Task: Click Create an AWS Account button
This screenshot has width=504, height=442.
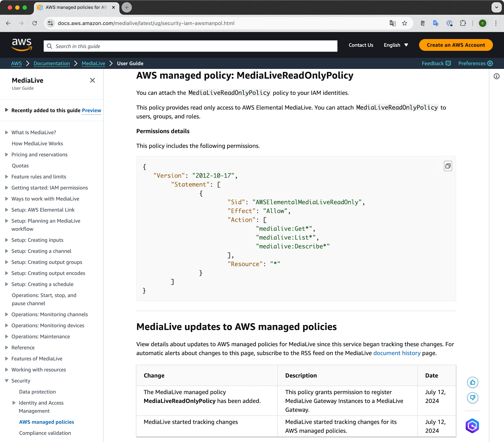Action: [456, 45]
